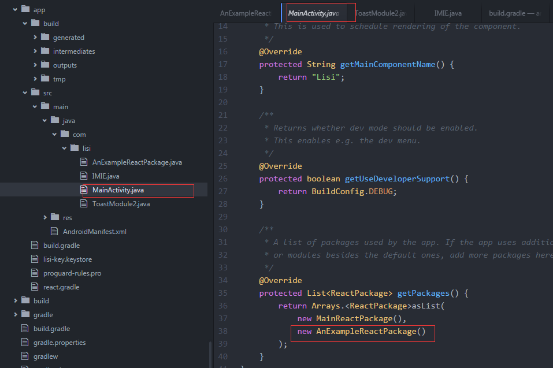
Task: Click the lisi-key.keystore file icon
Action: (x=35, y=259)
